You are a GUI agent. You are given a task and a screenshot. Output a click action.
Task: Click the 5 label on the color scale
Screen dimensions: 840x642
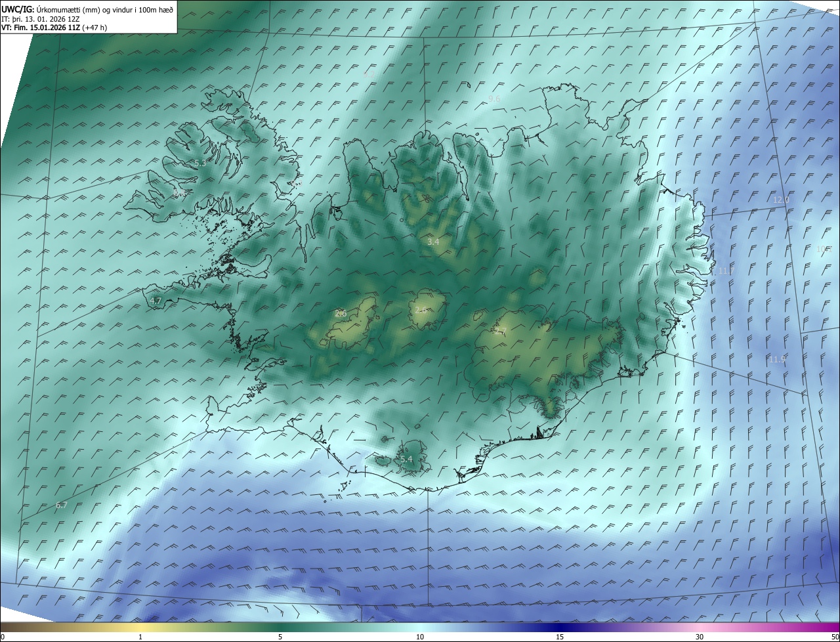pyautogui.click(x=280, y=637)
